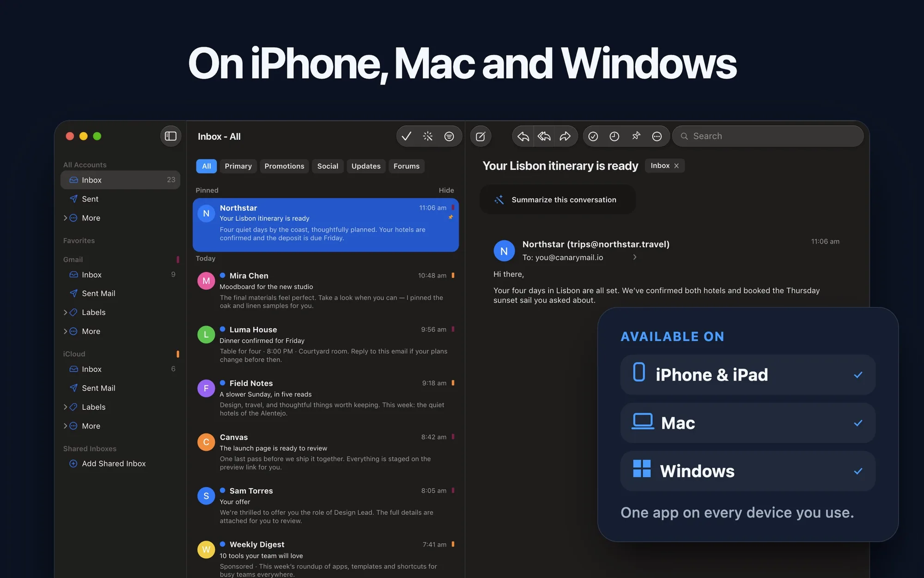The image size is (924, 578).
Task: Expand recipient details chevron
Action: (x=635, y=257)
